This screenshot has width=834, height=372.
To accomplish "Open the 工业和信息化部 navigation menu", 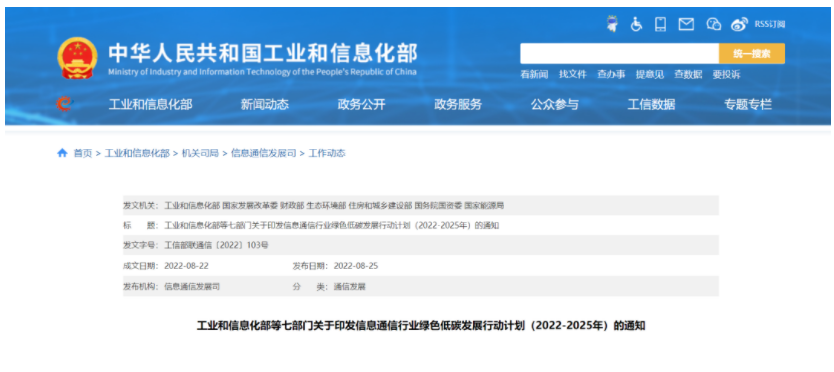I will pyautogui.click(x=151, y=104).
